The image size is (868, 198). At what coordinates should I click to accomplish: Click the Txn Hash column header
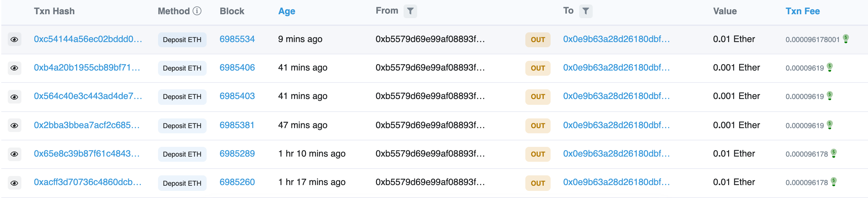point(54,11)
